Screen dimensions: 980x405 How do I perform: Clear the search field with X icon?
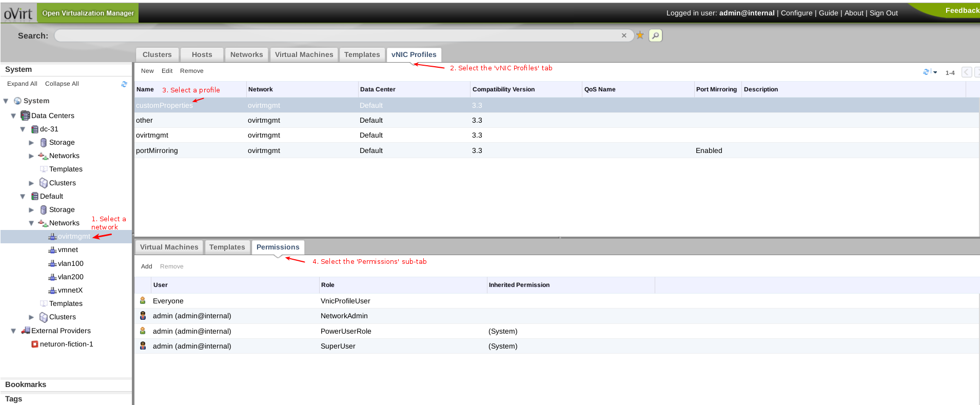pyautogui.click(x=624, y=35)
